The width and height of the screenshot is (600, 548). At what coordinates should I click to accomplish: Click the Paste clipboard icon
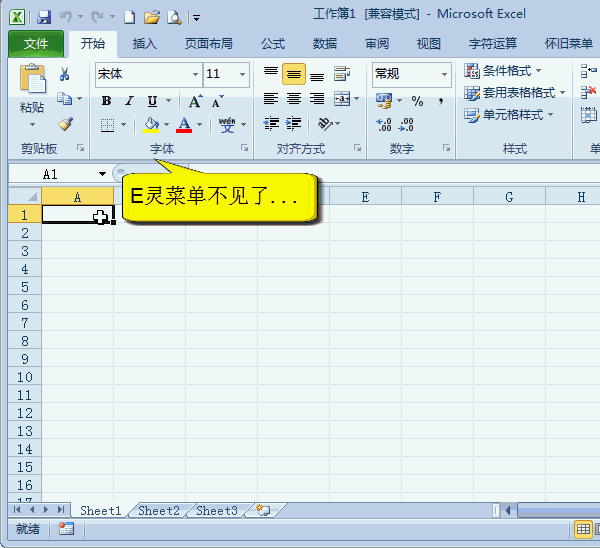pyautogui.click(x=33, y=79)
